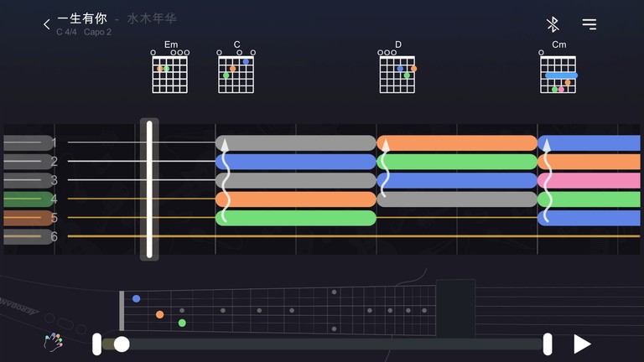Select the D chord diagram
This screenshot has height=362, width=644.
pyautogui.click(x=397, y=69)
